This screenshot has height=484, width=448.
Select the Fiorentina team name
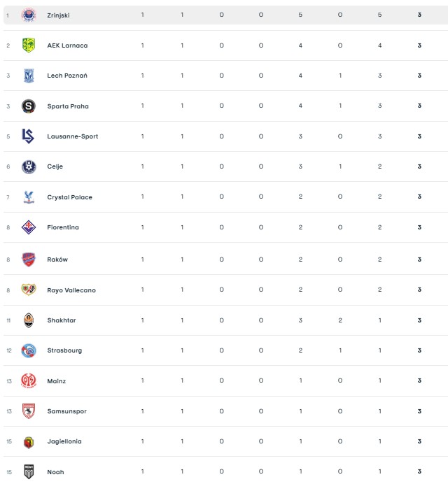[63, 227]
